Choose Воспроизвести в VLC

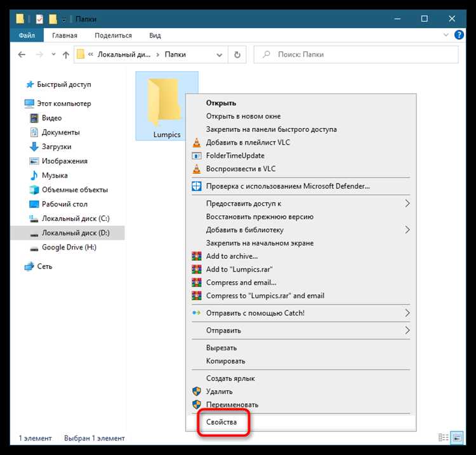[x=301, y=169]
